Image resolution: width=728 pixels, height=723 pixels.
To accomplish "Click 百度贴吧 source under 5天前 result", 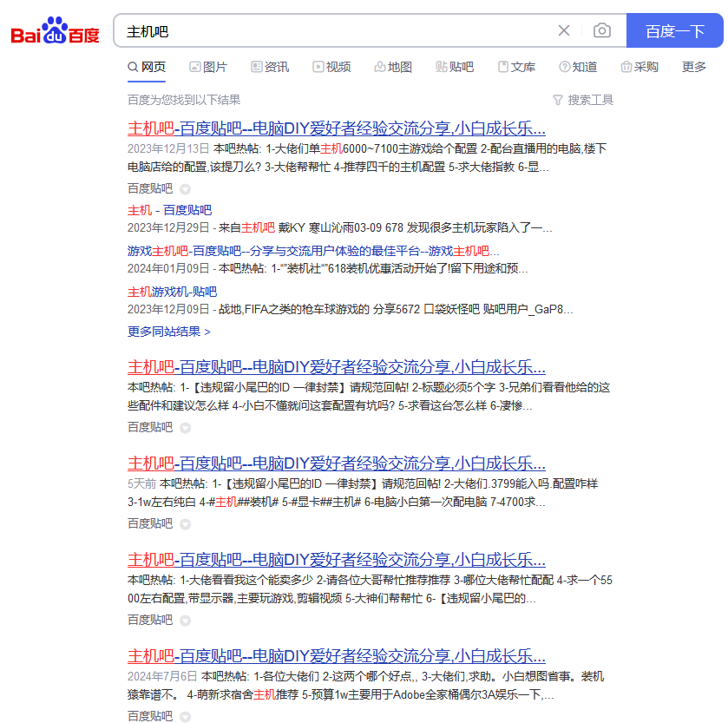I will click(x=150, y=523).
